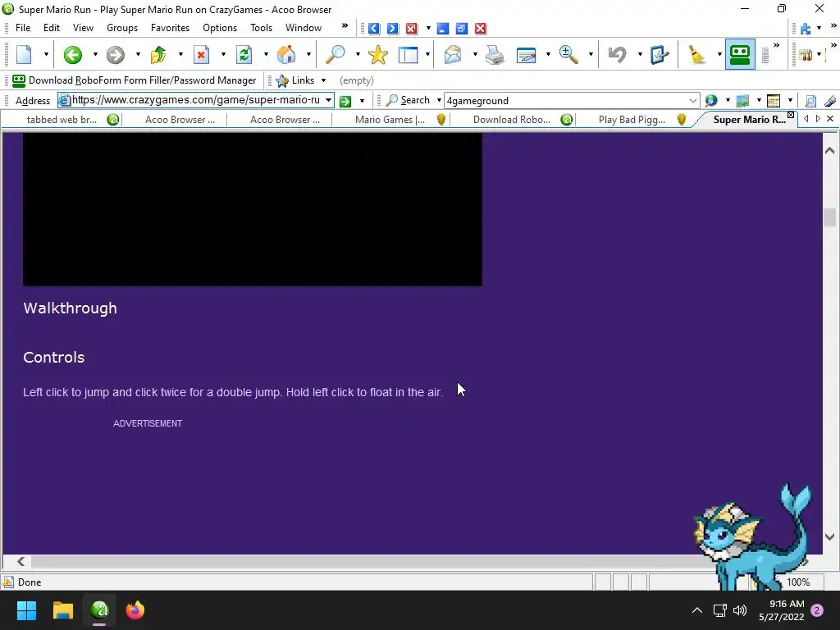Open the Links dropdown arrow
The image size is (840, 630).
pos(323,81)
